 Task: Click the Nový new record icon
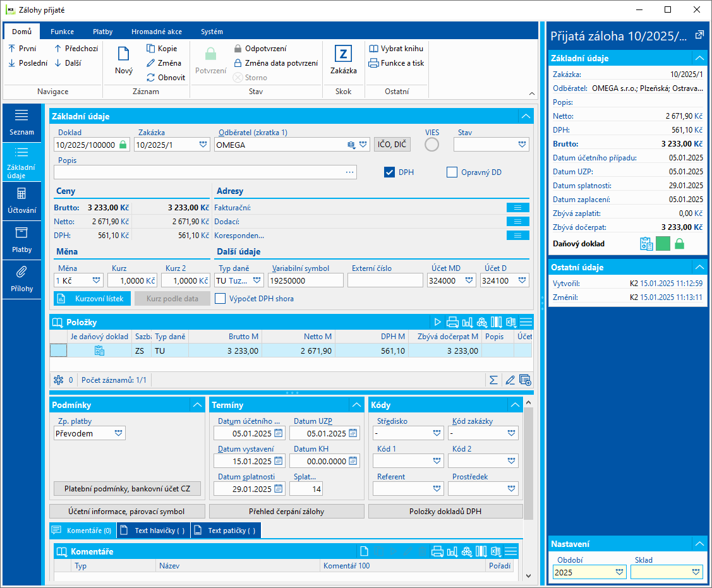pos(124,55)
